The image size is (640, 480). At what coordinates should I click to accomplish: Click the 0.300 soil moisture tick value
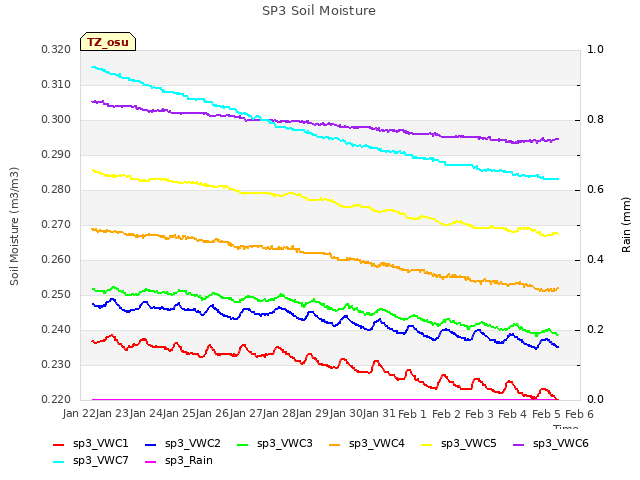click(x=56, y=120)
